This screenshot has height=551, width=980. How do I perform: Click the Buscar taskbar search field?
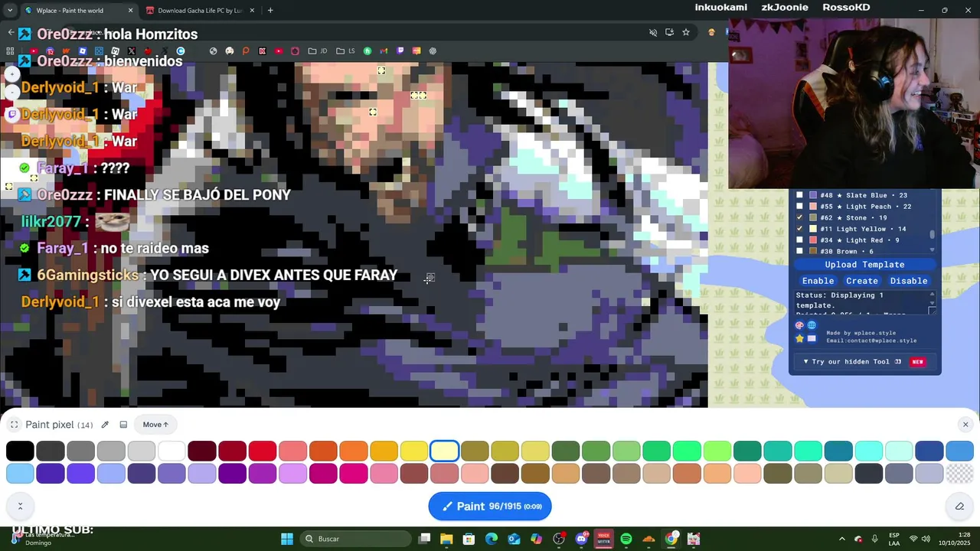(356, 539)
